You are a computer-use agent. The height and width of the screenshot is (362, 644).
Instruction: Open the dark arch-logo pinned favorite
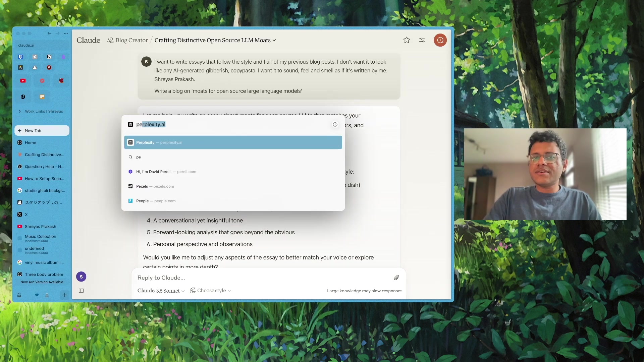point(20,67)
